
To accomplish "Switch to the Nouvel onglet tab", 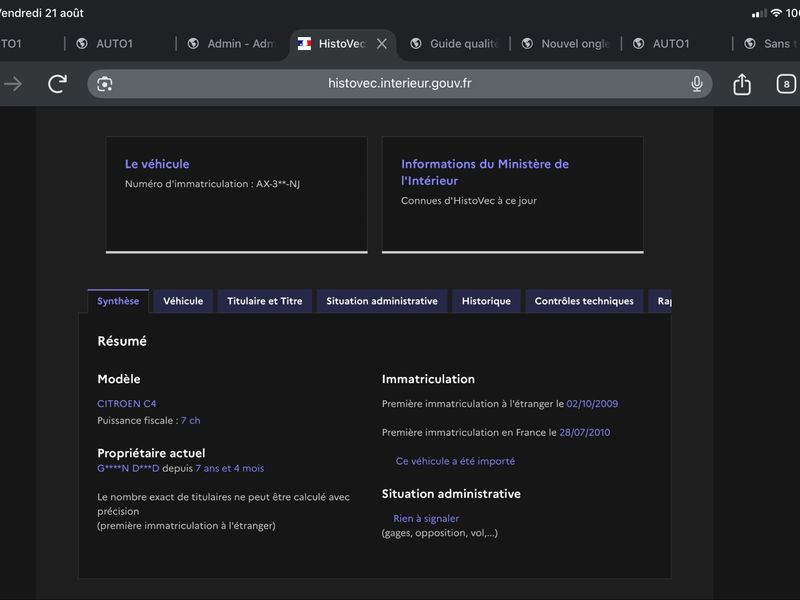I will (x=565, y=44).
